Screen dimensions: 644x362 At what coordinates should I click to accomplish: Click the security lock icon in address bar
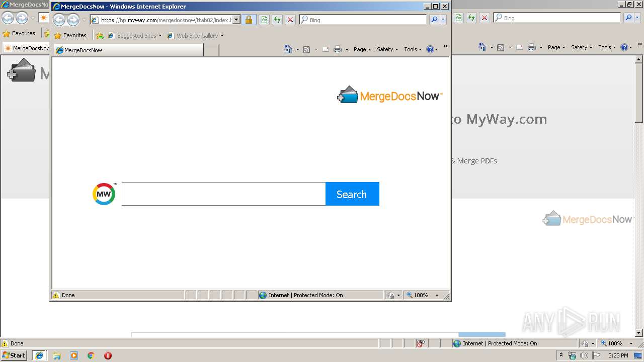[x=249, y=20]
